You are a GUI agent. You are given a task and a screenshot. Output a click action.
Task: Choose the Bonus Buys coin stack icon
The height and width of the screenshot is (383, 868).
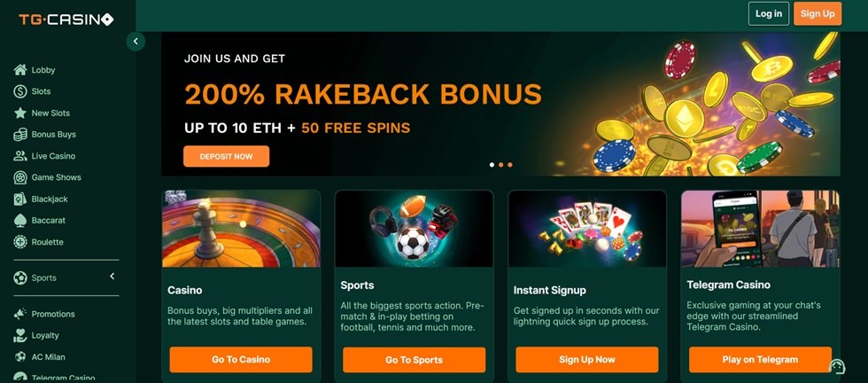(x=19, y=134)
